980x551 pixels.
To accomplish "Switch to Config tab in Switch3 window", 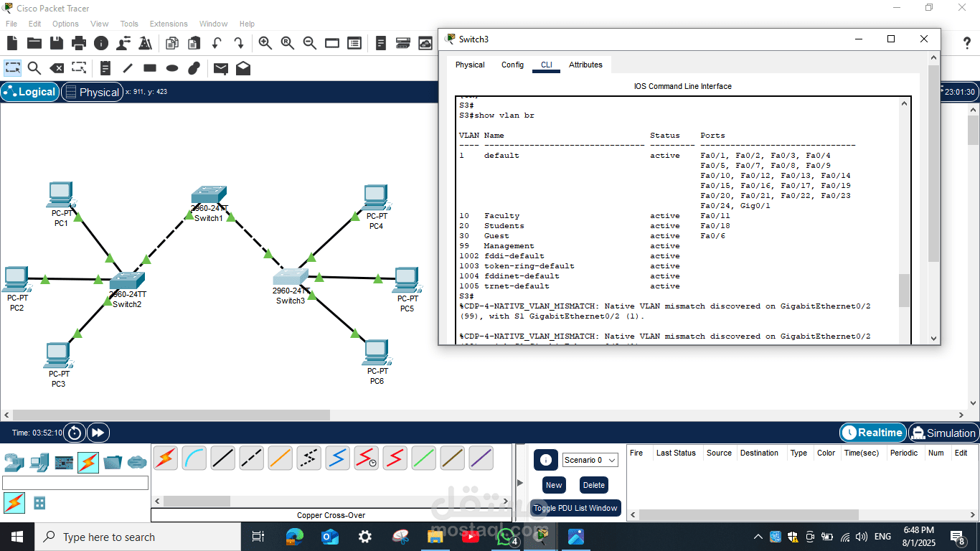I will (x=512, y=65).
